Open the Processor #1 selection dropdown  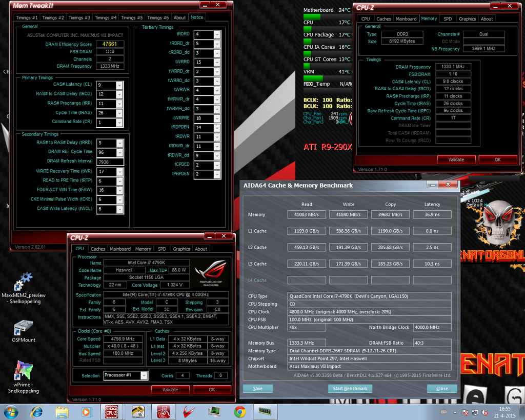pos(144,375)
